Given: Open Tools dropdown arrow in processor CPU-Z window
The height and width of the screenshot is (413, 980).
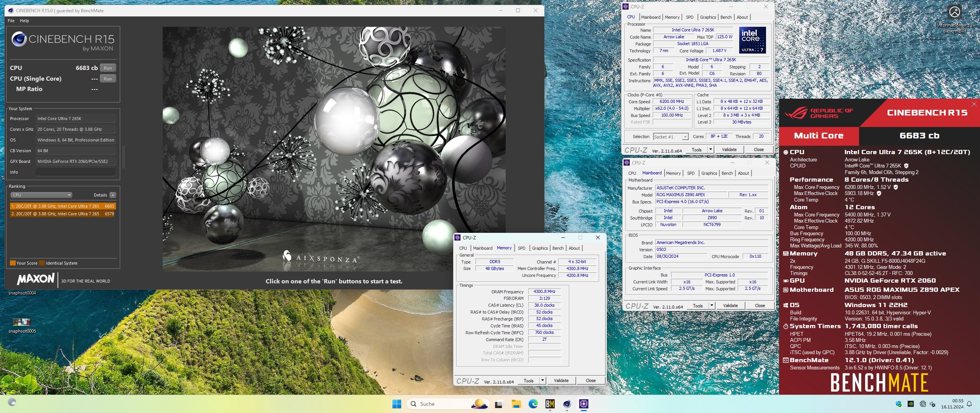Looking at the screenshot, I should click(x=711, y=150).
